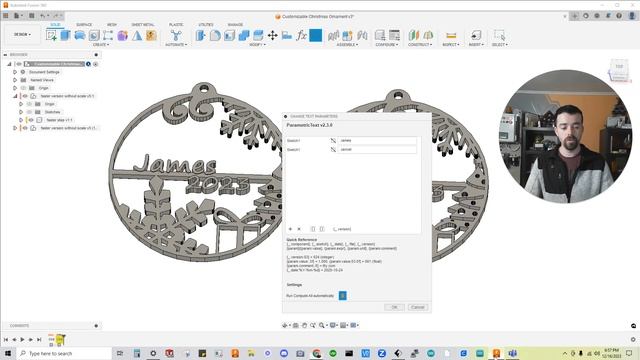
Task: Click the Select tool icon
Action: click(499, 36)
